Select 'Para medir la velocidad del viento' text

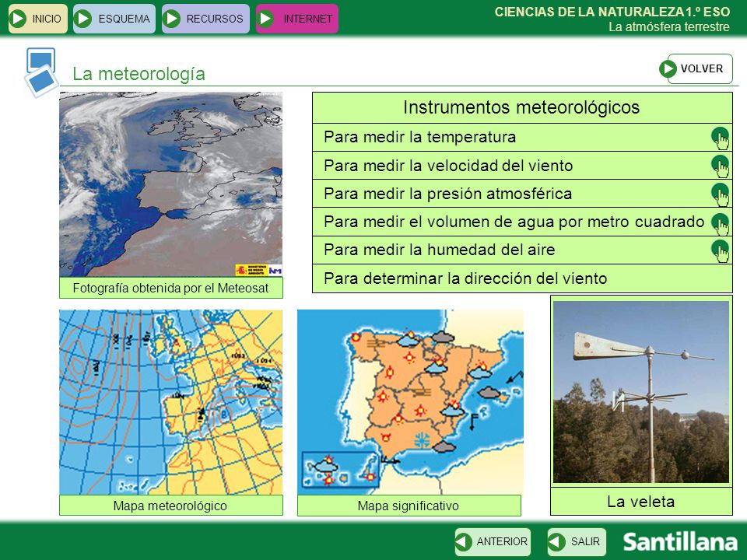coord(448,165)
